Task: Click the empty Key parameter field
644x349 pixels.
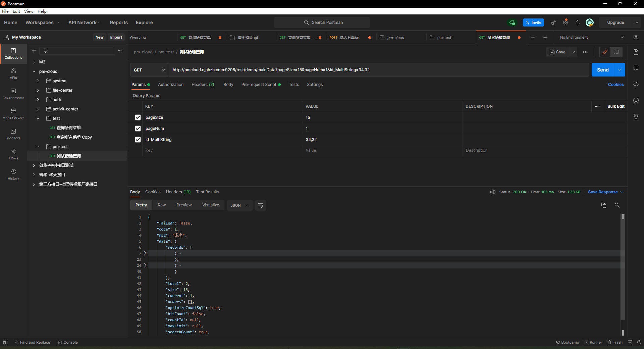Action: point(223,150)
